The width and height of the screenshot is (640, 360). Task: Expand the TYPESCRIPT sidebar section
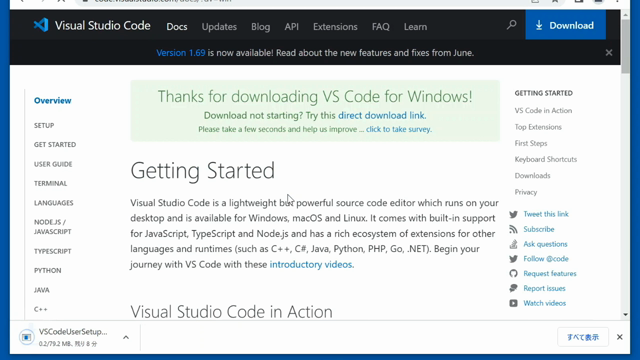point(52,251)
